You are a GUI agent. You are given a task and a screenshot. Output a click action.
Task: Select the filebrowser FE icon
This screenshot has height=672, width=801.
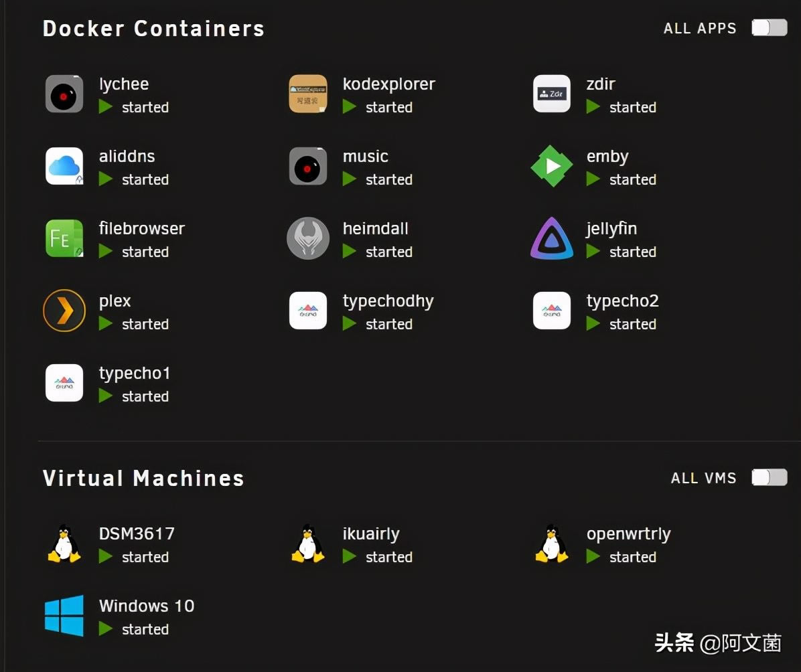[64, 238]
